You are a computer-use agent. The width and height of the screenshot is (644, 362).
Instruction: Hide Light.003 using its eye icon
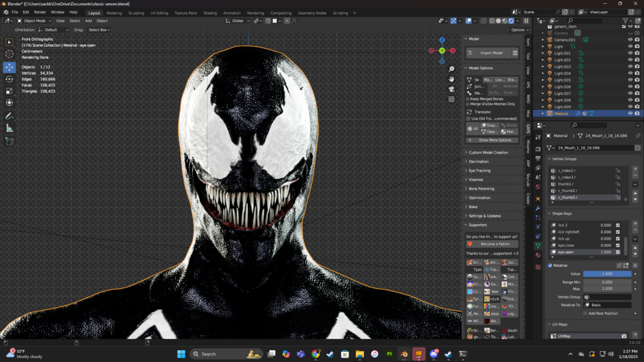pyautogui.click(x=630, y=67)
